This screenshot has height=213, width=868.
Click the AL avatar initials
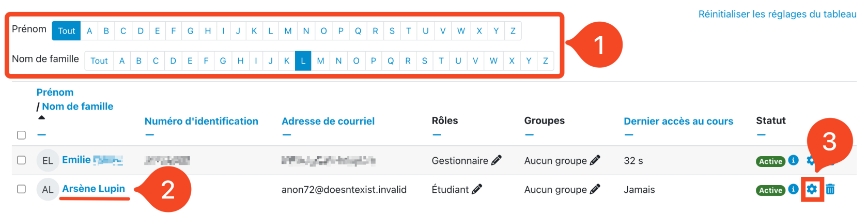[48, 189]
